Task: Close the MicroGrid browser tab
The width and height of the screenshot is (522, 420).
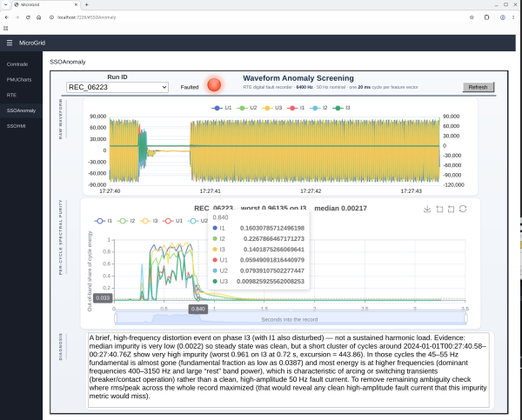Action: 76,4
